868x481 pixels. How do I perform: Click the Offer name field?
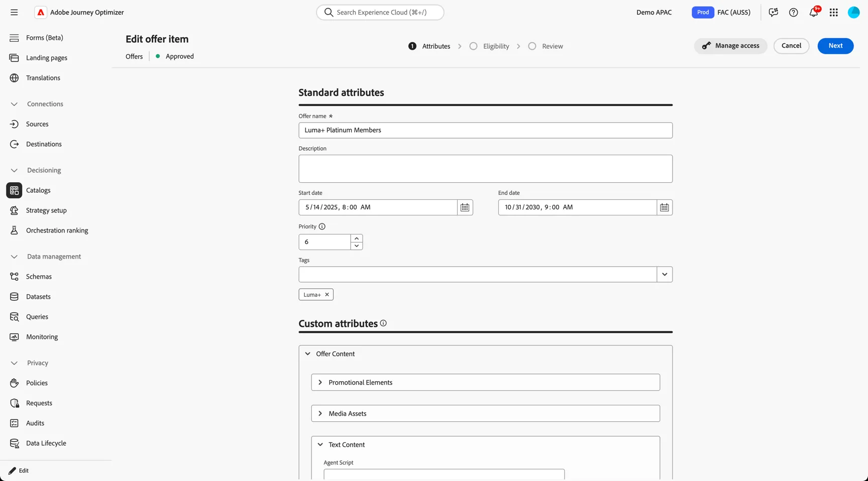[485, 131]
